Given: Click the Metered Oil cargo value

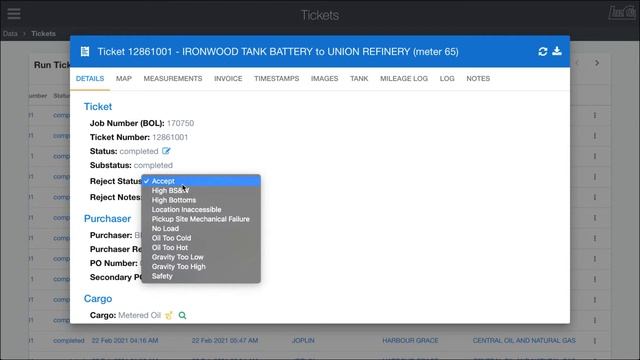Looking at the screenshot, I should (140, 315).
